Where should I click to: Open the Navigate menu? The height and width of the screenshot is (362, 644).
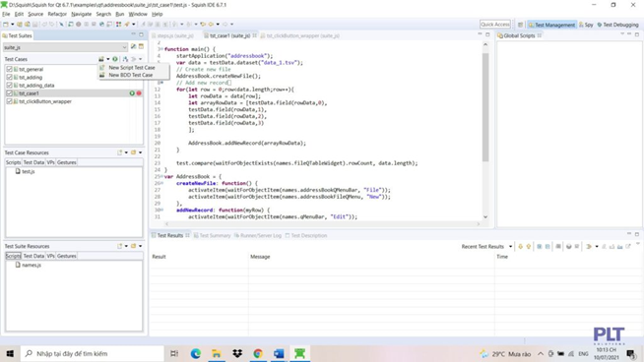pos(82,14)
